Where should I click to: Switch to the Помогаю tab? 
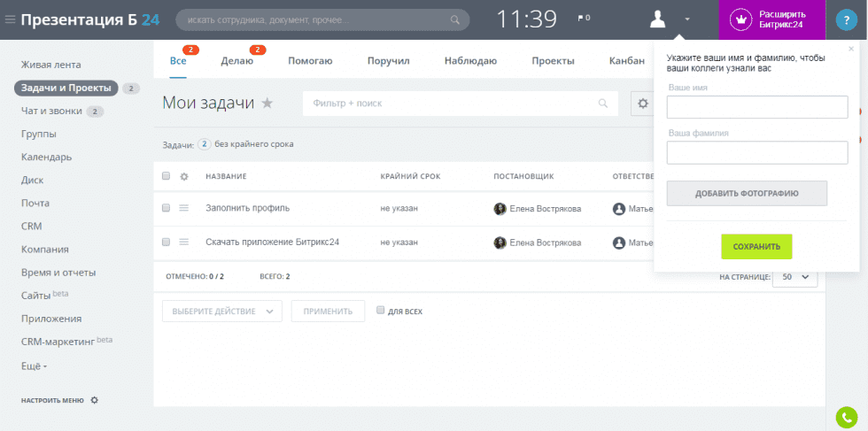(310, 60)
